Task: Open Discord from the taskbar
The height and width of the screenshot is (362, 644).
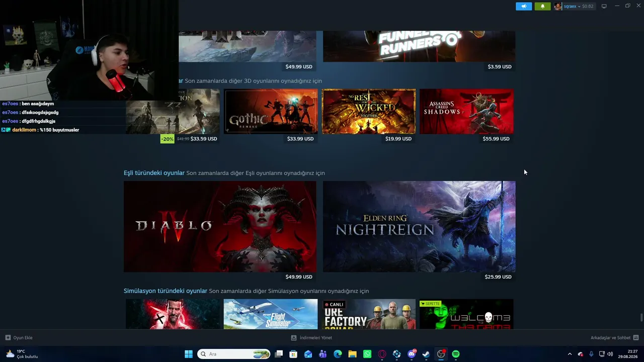Action: (x=412, y=354)
